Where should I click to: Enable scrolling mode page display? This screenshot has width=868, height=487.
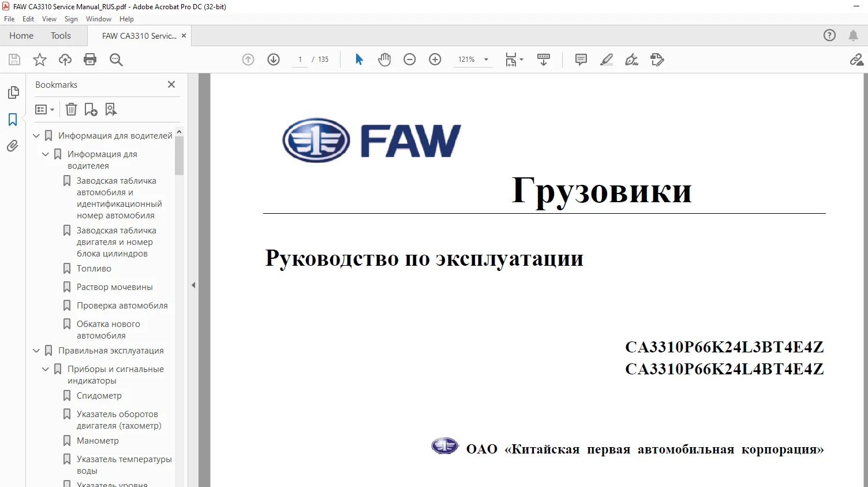click(x=544, y=60)
